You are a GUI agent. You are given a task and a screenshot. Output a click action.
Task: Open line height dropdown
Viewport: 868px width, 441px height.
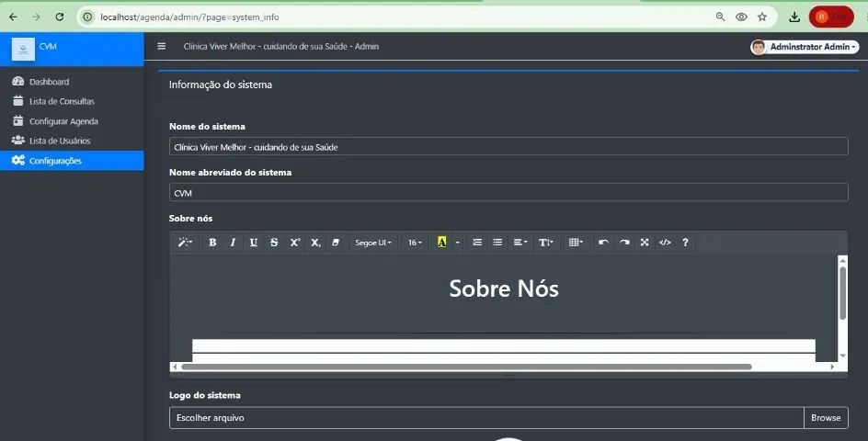[546, 243]
